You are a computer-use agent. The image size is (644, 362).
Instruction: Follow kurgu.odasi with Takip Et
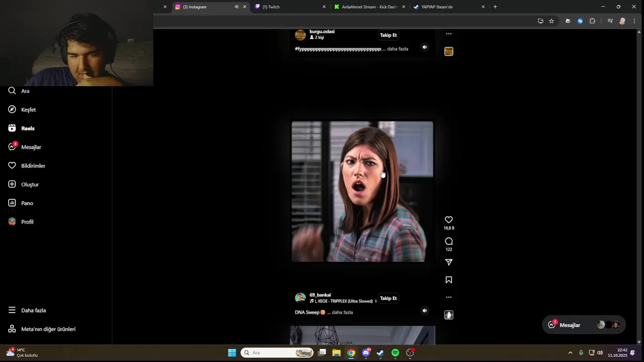388,35
